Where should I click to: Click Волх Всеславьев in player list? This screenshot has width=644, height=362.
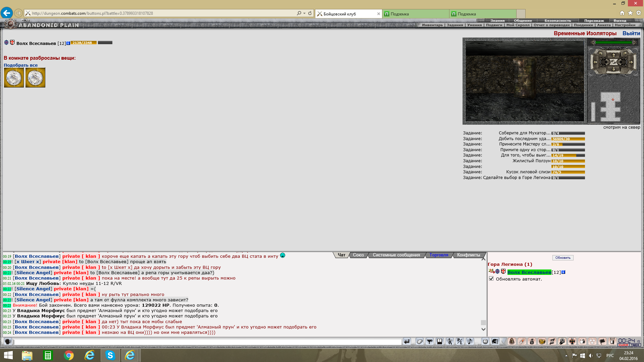pyautogui.click(x=529, y=272)
